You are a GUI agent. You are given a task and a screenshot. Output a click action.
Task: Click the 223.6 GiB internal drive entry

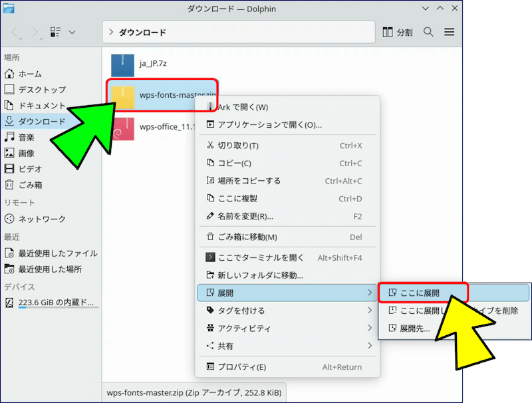click(52, 302)
